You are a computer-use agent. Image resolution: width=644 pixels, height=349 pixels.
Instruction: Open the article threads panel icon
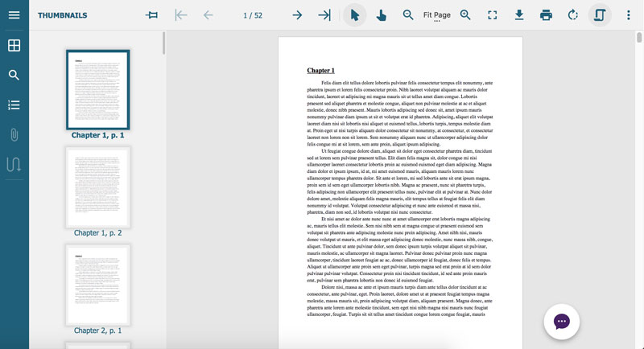coord(14,165)
